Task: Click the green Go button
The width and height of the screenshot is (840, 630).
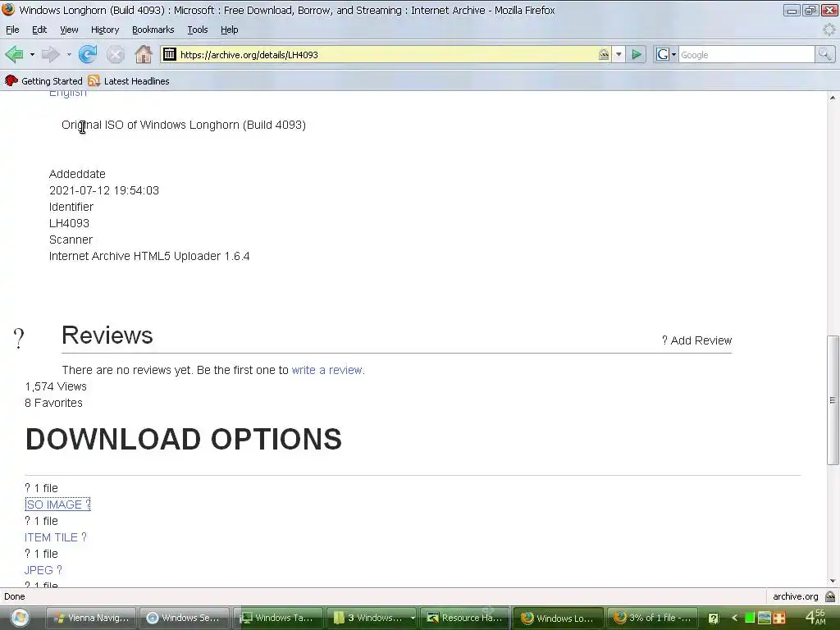Action: point(636,54)
